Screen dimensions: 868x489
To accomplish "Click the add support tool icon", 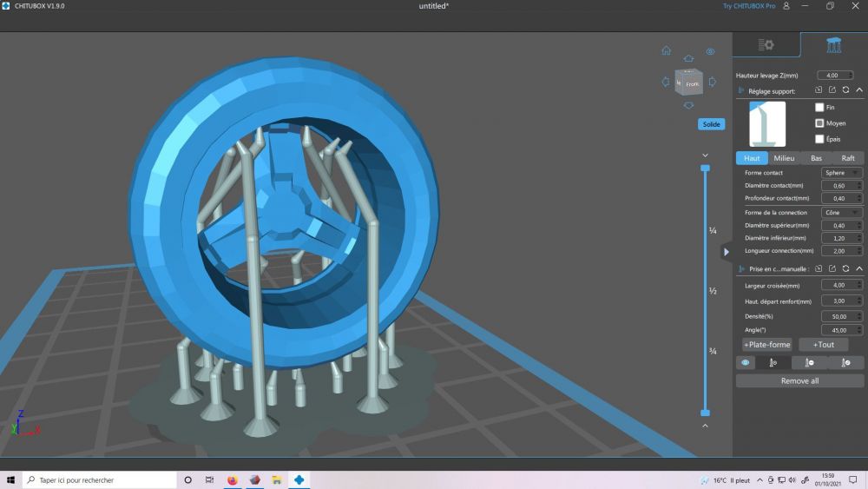I will [x=773, y=363].
